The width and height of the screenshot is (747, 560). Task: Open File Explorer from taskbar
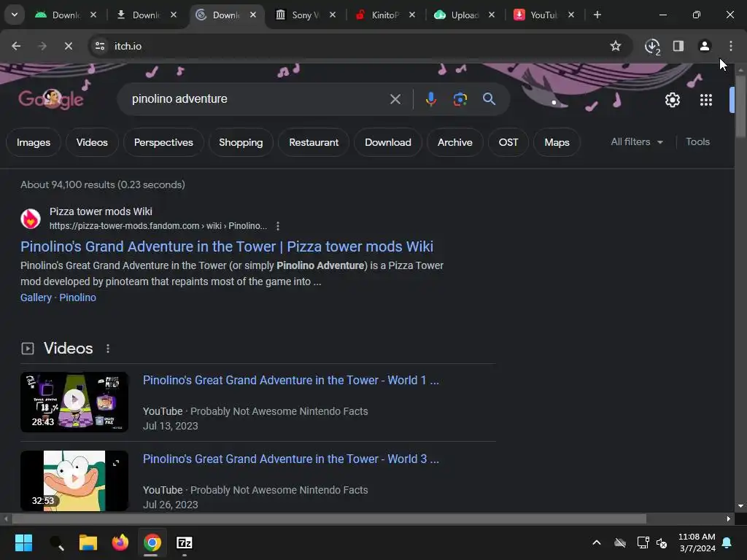tap(88, 542)
